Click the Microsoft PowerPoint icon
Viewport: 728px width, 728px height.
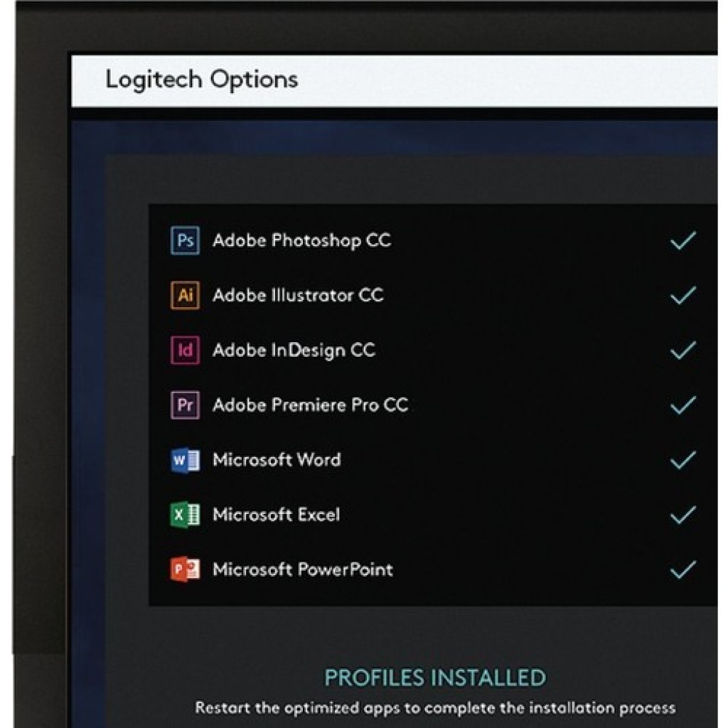tap(185, 569)
